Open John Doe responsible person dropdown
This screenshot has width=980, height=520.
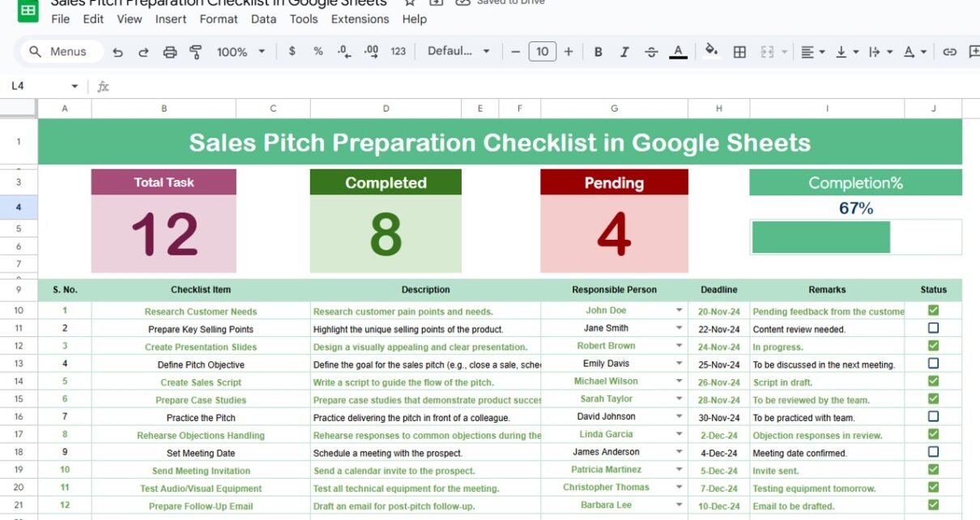pos(679,310)
